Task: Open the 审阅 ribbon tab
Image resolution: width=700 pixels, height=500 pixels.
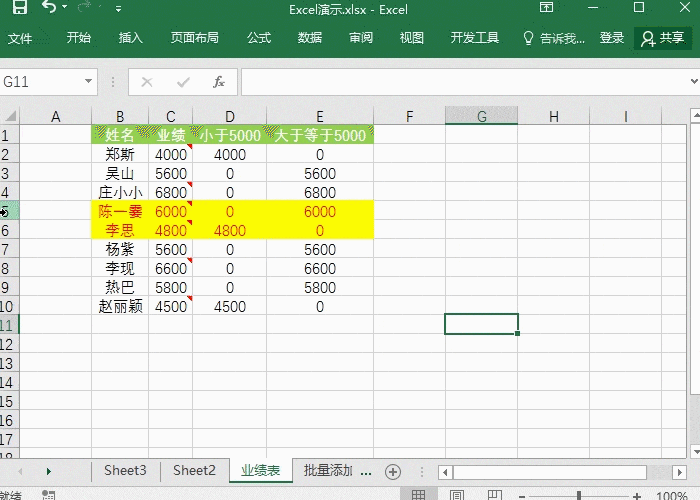Action: point(361,38)
